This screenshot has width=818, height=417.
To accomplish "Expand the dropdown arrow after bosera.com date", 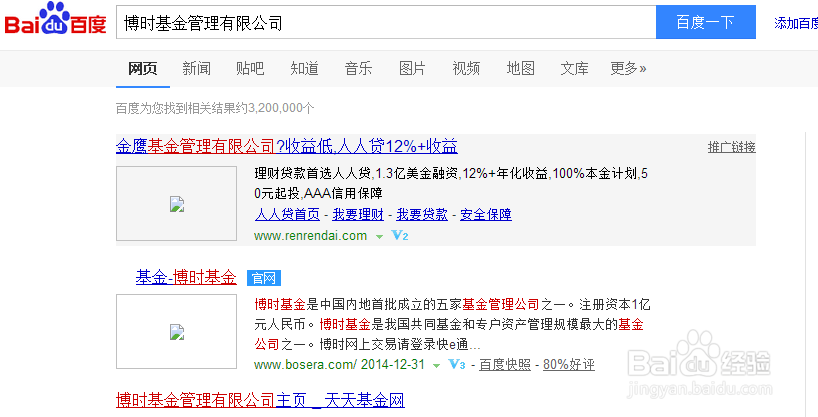I will pos(437,365).
